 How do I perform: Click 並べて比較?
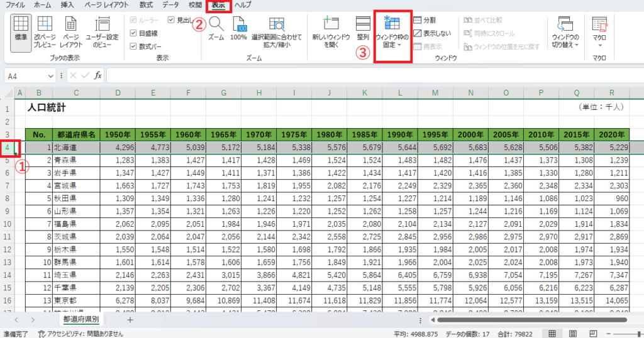pyautogui.click(x=483, y=20)
